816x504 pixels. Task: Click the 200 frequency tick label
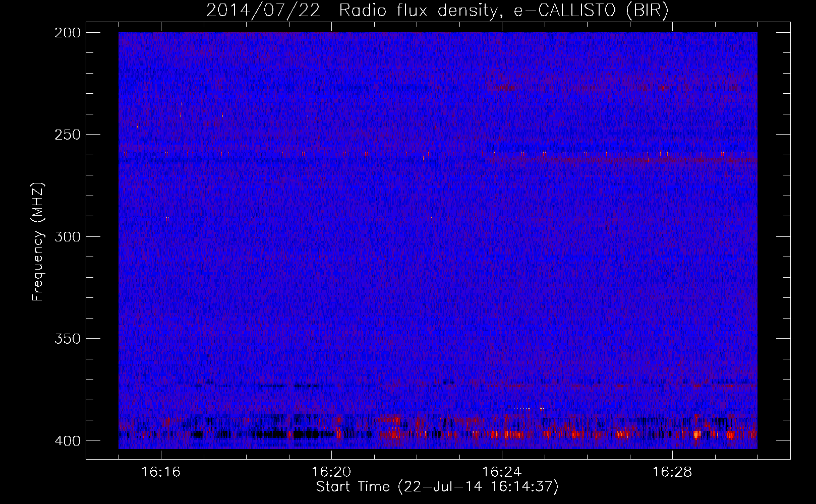pos(67,33)
